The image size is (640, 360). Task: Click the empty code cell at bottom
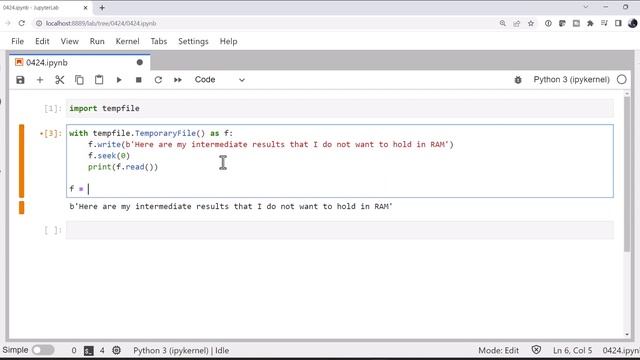click(x=340, y=230)
